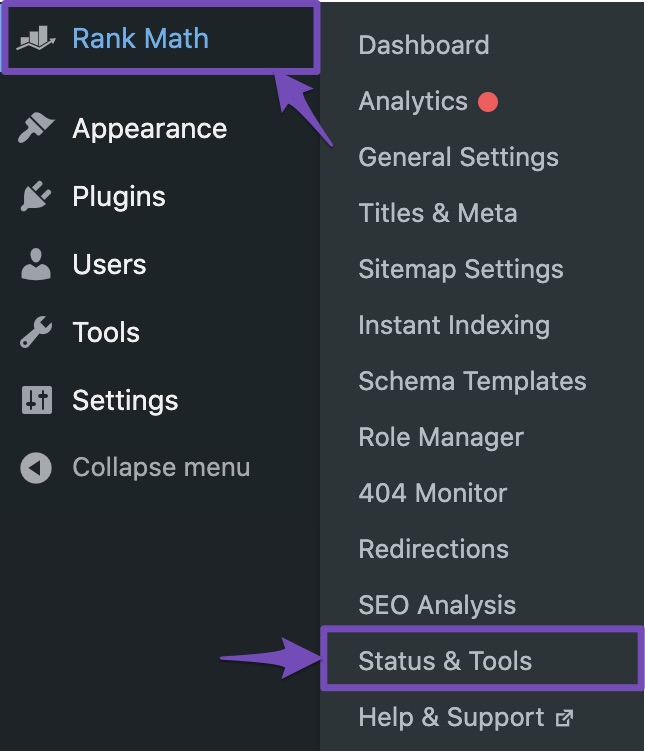Select General Settings from the submenu
The width and height of the screenshot is (645, 751).
[458, 157]
